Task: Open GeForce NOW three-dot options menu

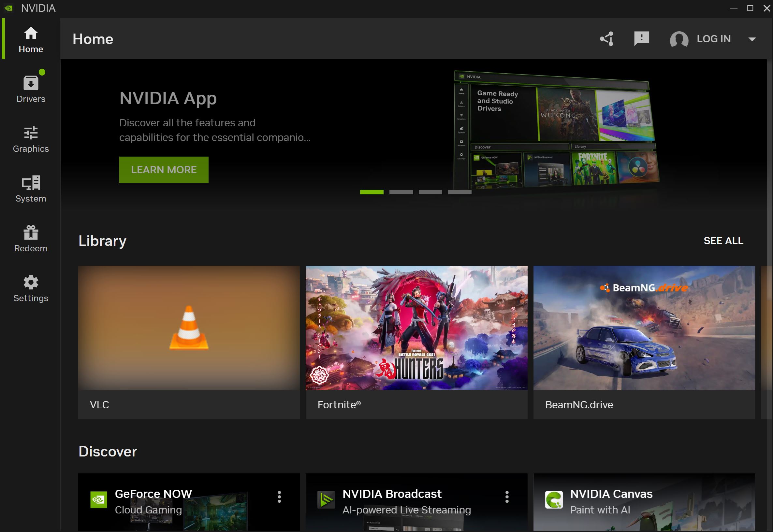Action: point(279,497)
